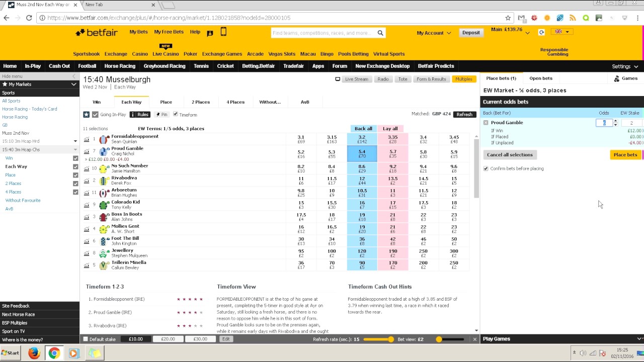Toggle the Going In-Play checkbox
This screenshot has height=362, width=644.
(x=95, y=115)
